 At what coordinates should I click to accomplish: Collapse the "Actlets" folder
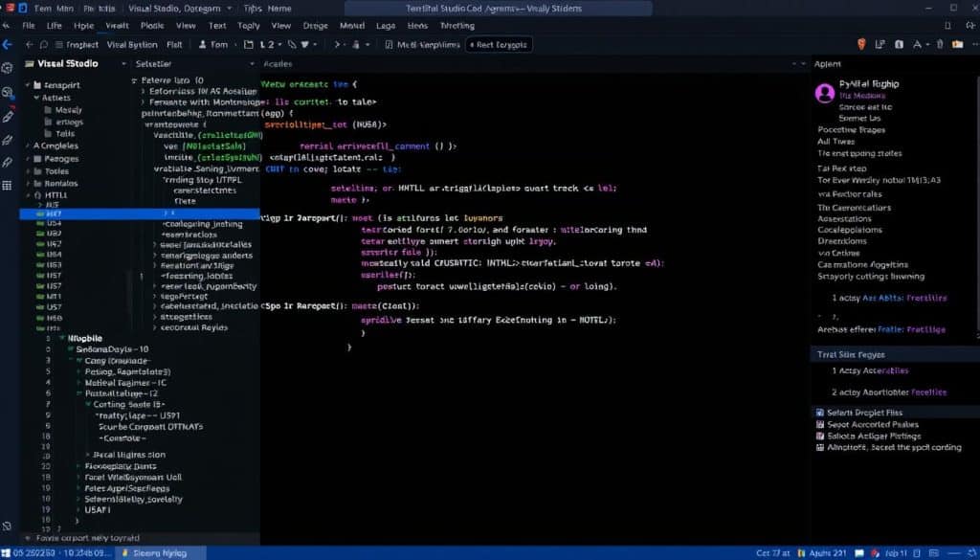pyautogui.click(x=36, y=98)
